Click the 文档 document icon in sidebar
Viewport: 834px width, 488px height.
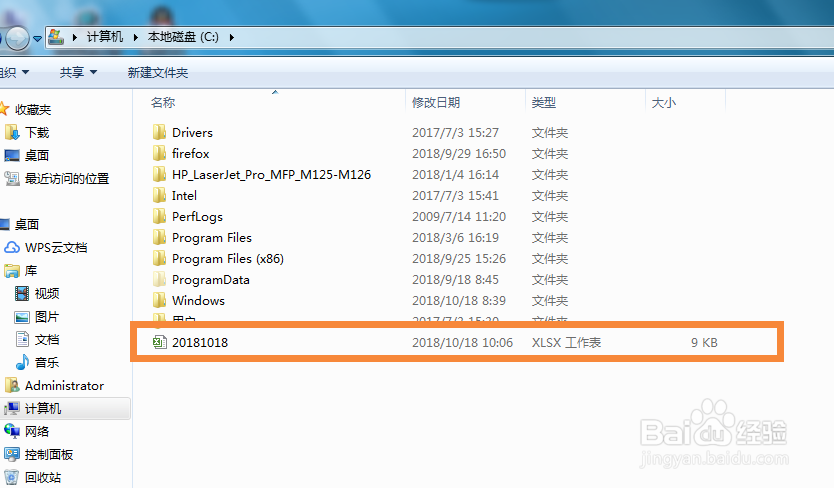tap(22, 339)
